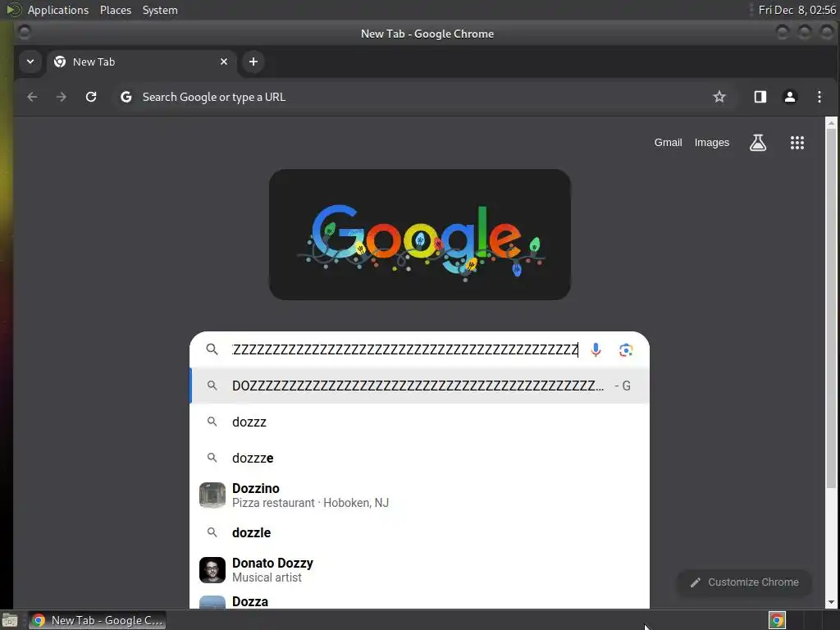The height and width of the screenshot is (630, 840).
Task: Click the top-left distro logo icon
Action: pos(13,10)
